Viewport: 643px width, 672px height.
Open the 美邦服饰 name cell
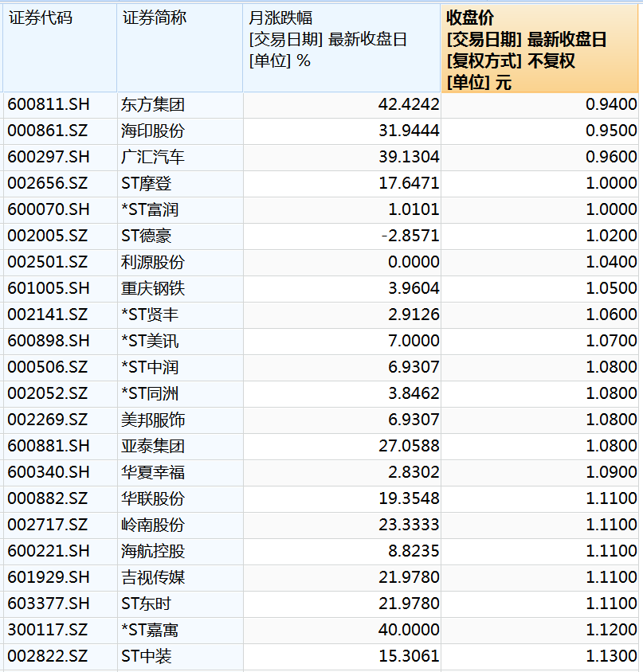[x=180, y=420]
